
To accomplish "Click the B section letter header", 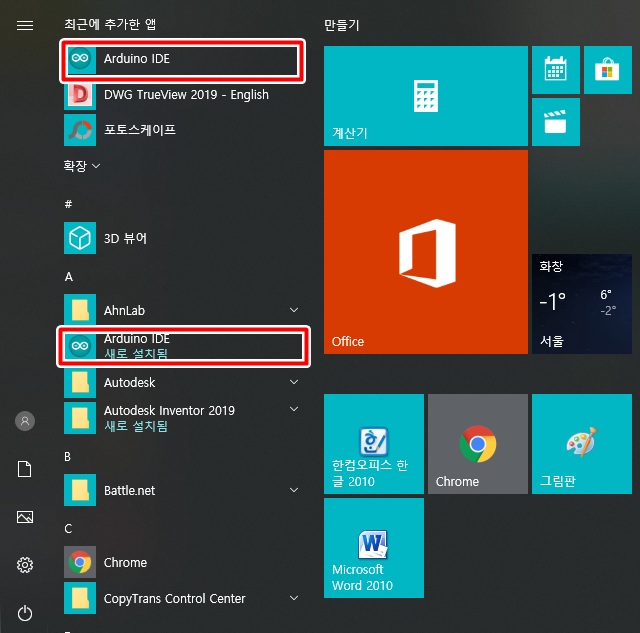I will [68, 456].
